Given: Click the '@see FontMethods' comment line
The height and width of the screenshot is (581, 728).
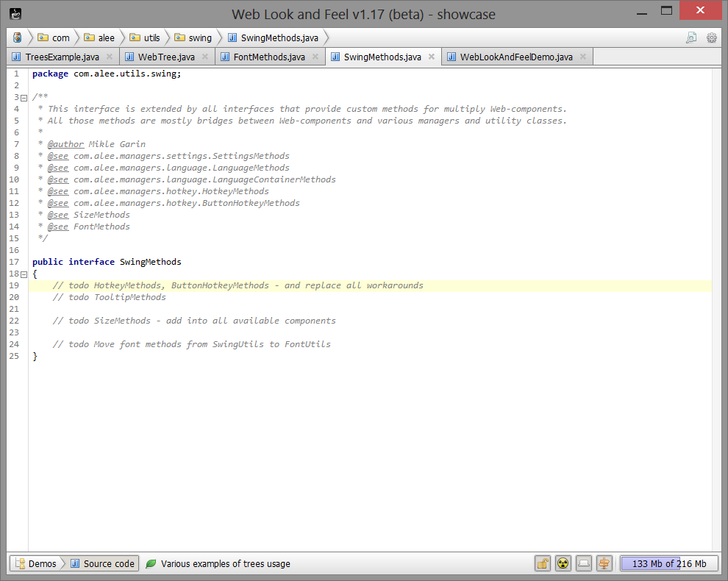Looking at the screenshot, I should click(x=88, y=227).
